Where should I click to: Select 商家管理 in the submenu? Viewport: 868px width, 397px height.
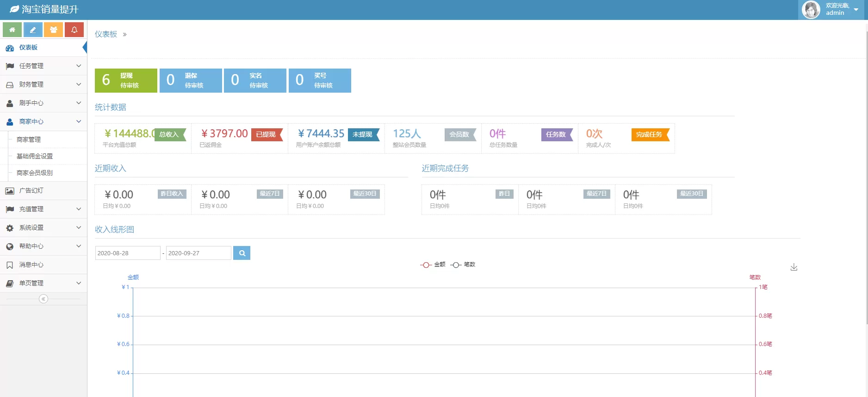click(x=29, y=139)
